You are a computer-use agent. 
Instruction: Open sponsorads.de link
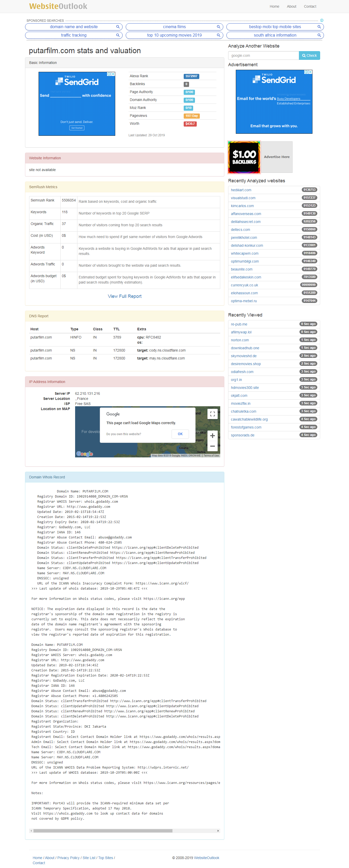coord(242,435)
